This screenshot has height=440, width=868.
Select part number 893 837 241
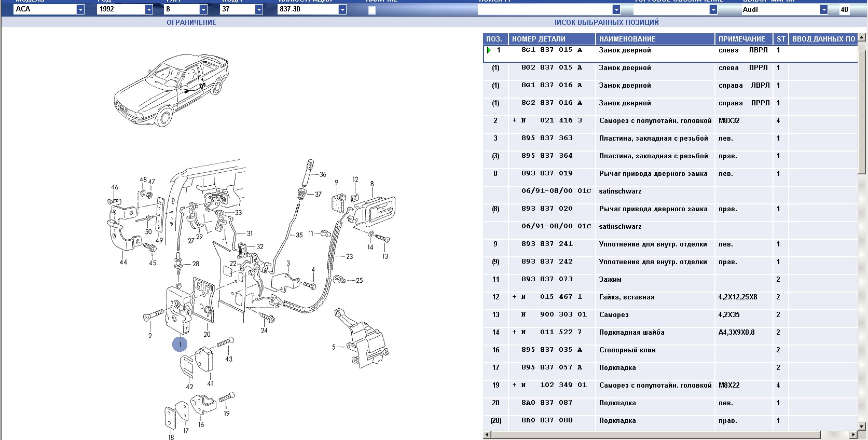pyautogui.click(x=547, y=244)
